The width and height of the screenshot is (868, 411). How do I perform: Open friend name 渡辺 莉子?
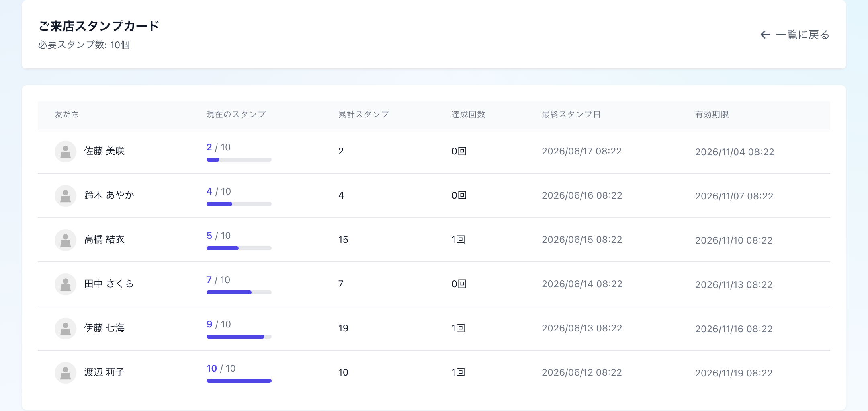[104, 372]
